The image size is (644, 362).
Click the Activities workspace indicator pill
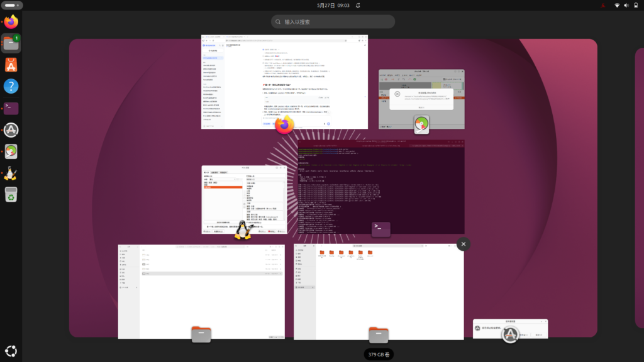point(11,5)
